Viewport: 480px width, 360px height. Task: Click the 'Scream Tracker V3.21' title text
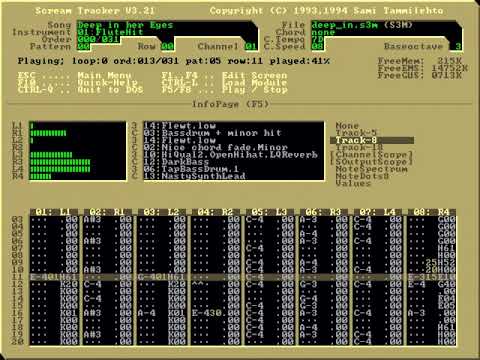tap(95, 11)
